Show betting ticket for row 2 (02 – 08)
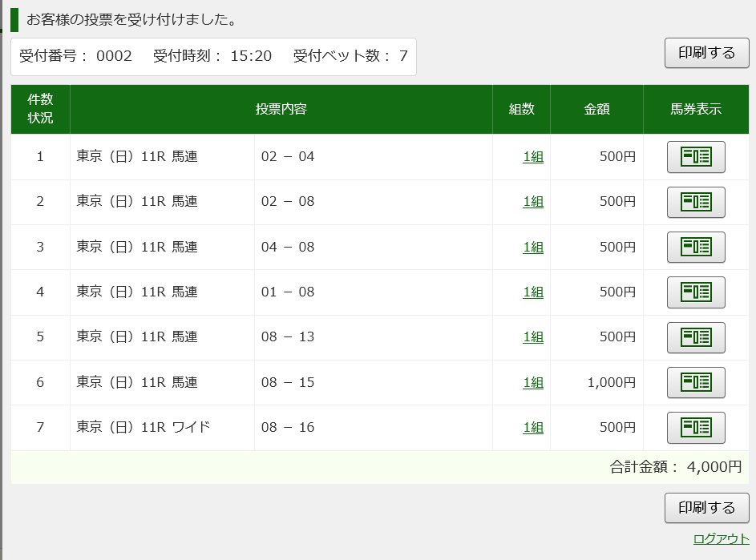 pos(696,202)
